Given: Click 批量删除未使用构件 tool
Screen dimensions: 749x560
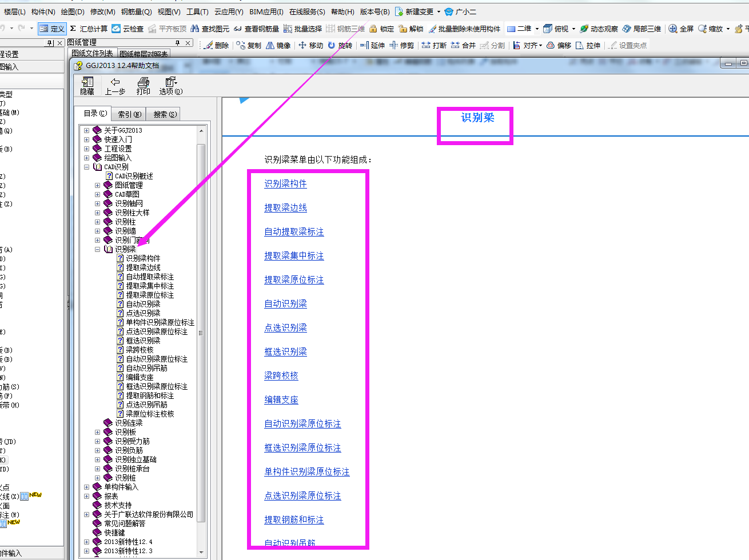Looking at the screenshot, I should (464, 29).
